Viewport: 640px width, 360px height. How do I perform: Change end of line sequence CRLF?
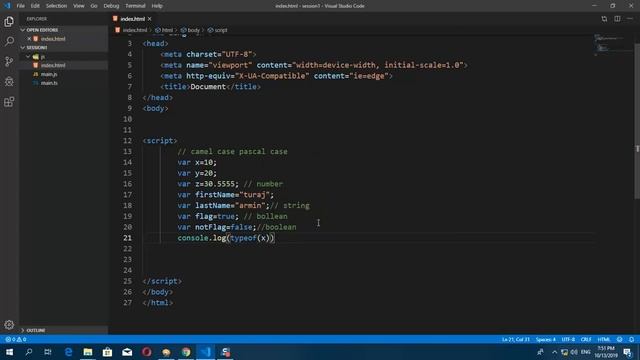(x=586, y=339)
